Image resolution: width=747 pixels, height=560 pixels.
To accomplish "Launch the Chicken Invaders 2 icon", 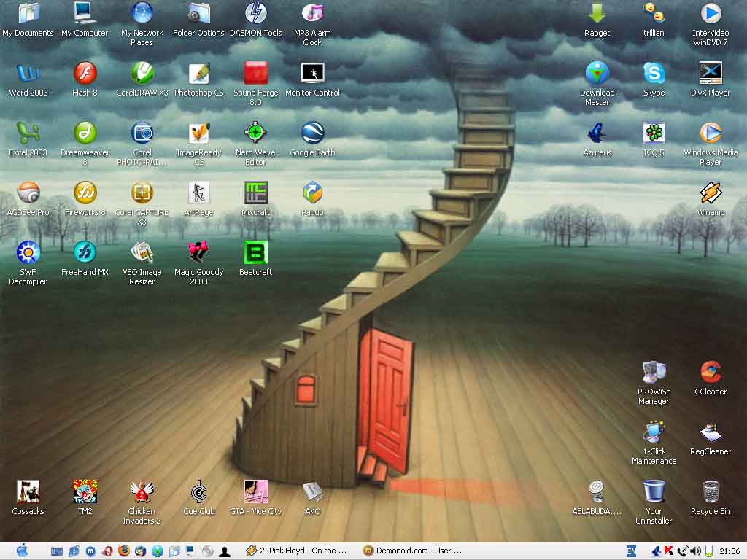I will coord(142,491).
